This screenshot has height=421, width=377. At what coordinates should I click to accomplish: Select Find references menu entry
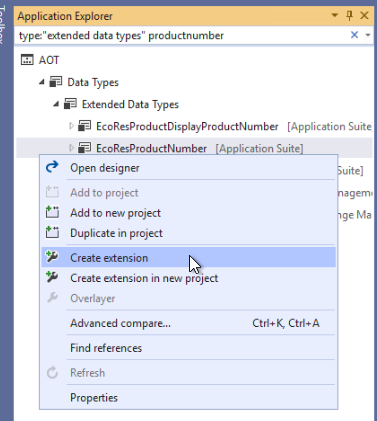click(x=188, y=348)
